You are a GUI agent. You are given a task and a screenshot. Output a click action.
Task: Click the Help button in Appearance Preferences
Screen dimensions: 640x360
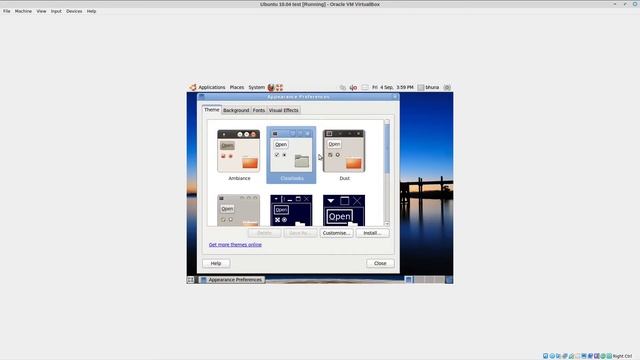point(216,264)
